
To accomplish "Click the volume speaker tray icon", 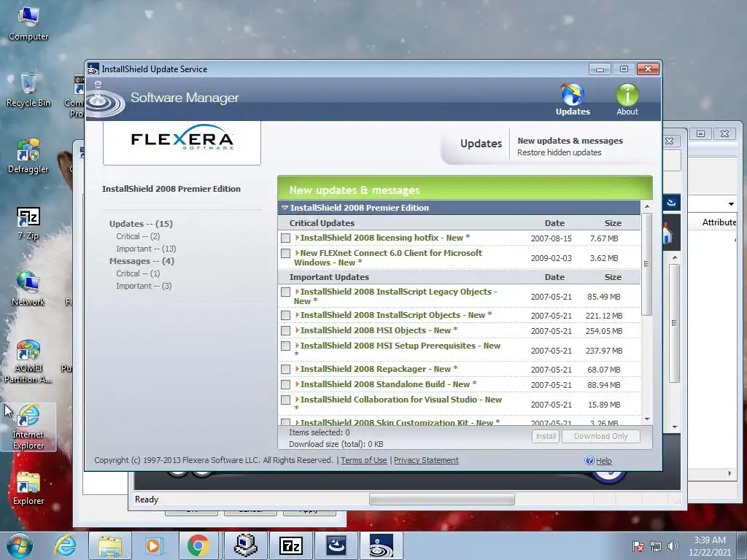I will (673, 546).
